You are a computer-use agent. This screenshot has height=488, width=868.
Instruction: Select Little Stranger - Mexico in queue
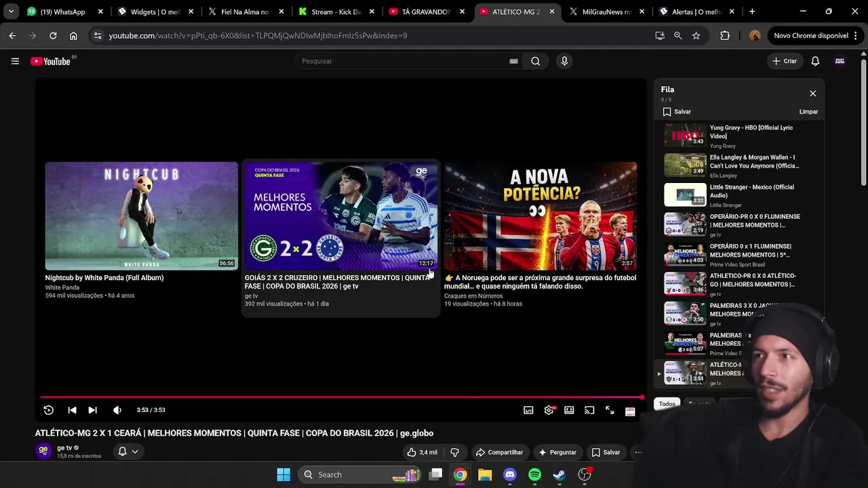click(739, 195)
